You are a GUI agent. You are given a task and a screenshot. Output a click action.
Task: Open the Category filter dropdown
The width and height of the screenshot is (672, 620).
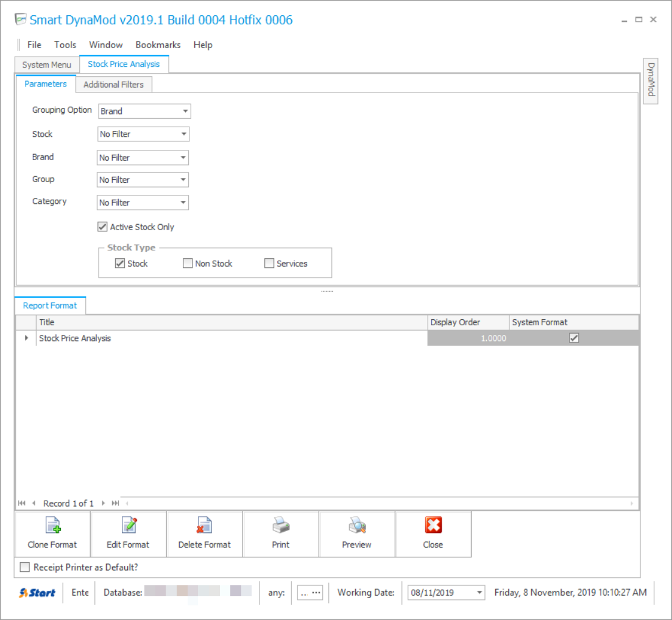click(x=183, y=202)
